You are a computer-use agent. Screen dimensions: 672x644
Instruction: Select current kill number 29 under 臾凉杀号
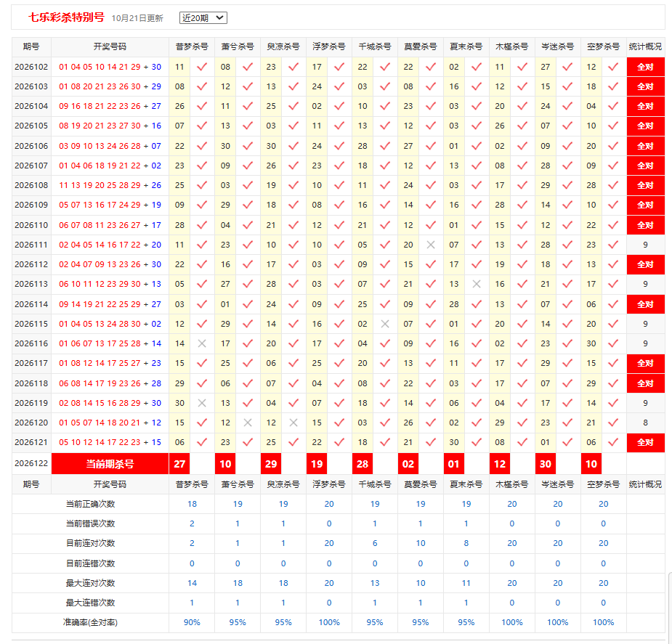tap(271, 464)
